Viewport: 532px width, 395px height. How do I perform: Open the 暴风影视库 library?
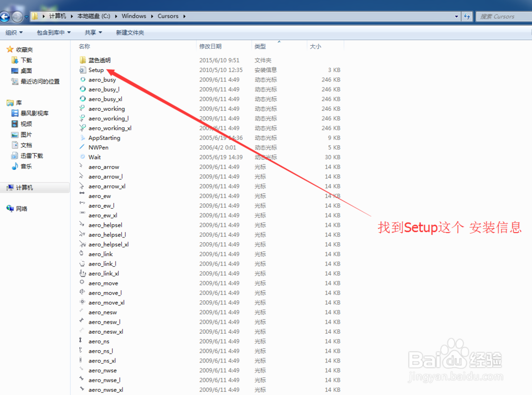pos(35,113)
